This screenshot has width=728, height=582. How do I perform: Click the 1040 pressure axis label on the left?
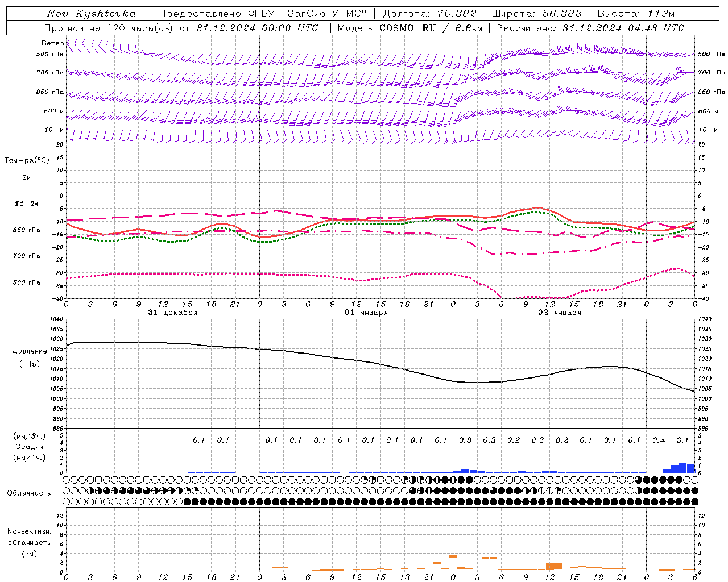tap(56, 319)
